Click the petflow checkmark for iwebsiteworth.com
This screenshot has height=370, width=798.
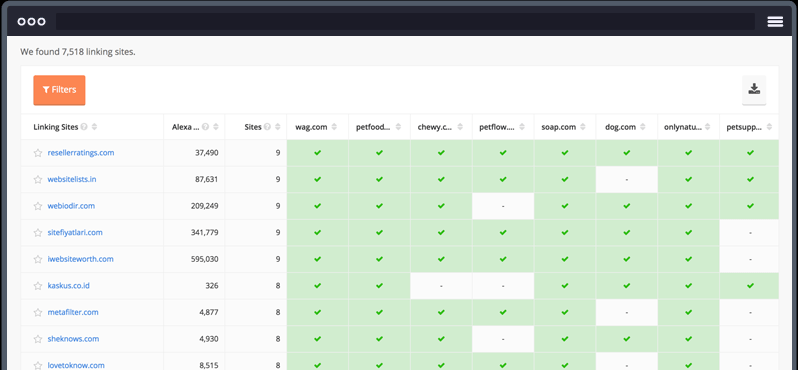tap(503, 259)
